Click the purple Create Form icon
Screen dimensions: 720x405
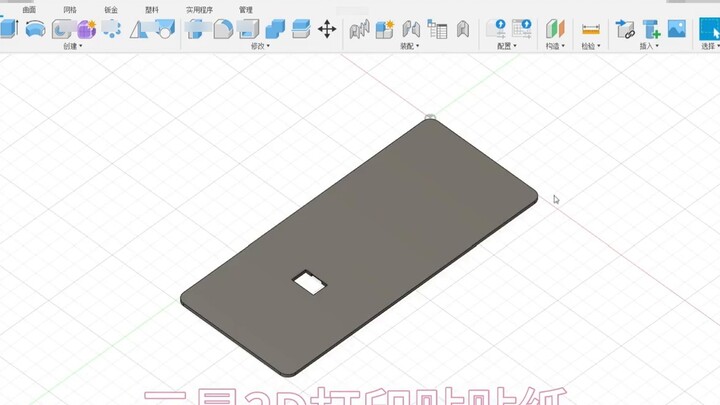click(86, 29)
